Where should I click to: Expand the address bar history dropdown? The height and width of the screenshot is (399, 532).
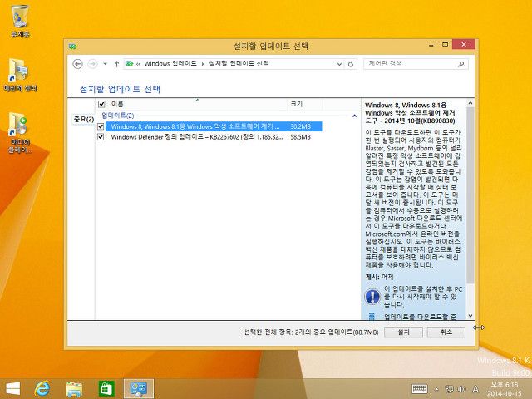[339, 64]
